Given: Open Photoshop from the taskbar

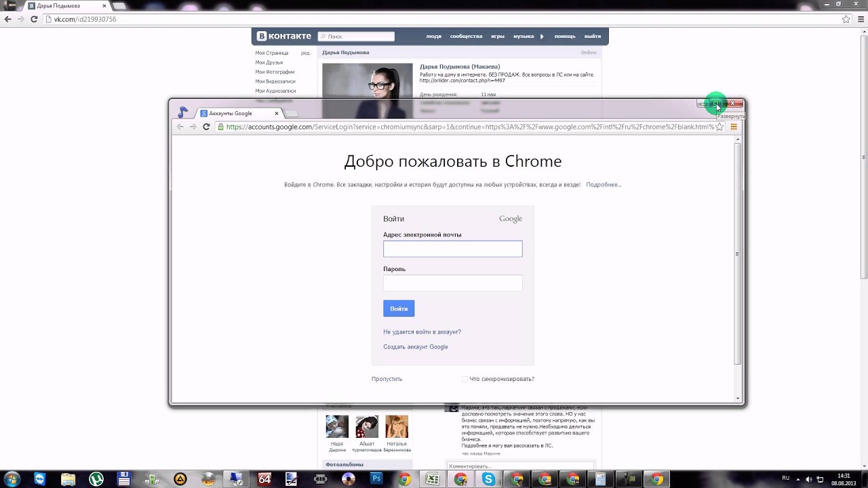Looking at the screenshot, I should pyautogui.click(x=376, y=479).
